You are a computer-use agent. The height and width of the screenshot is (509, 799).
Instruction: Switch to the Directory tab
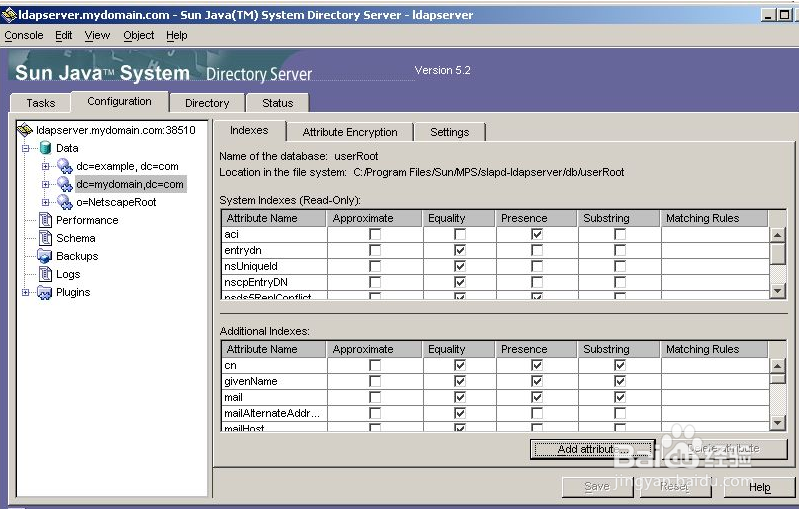tap(207, 103)
